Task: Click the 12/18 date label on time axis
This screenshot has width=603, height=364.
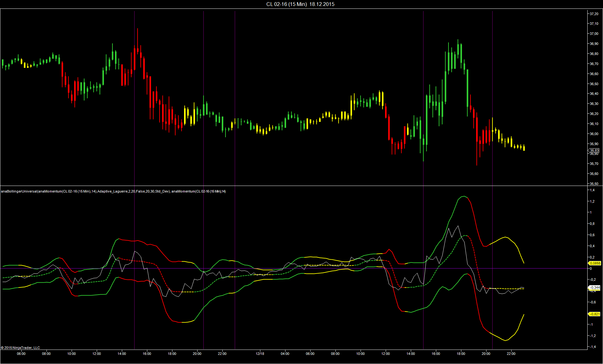Action: tap(260, 354)
